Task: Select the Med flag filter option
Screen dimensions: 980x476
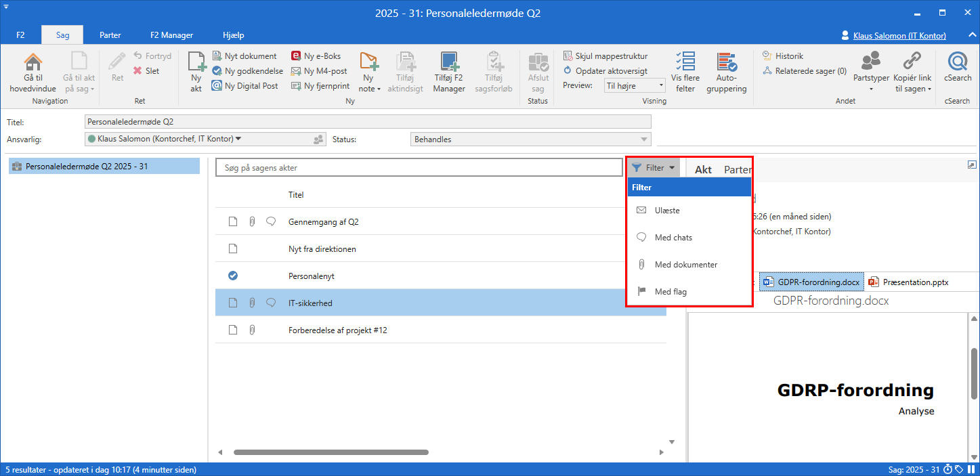Action: point(670,292)
